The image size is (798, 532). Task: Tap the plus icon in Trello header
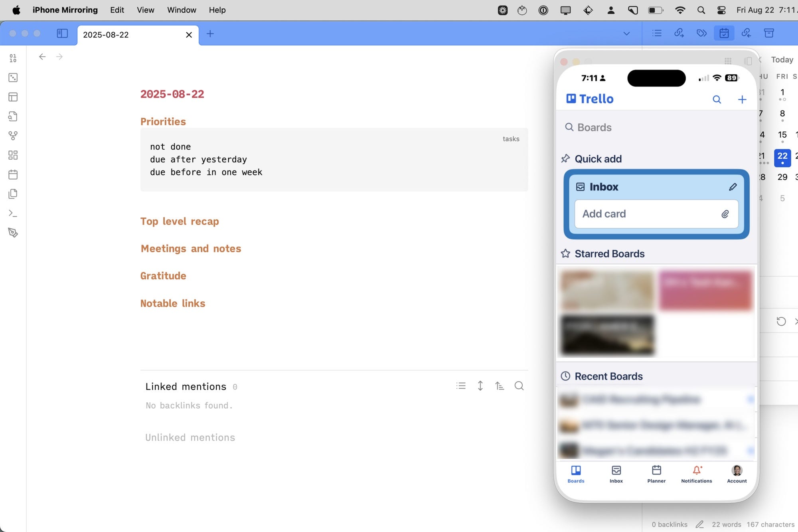(742, 99)
